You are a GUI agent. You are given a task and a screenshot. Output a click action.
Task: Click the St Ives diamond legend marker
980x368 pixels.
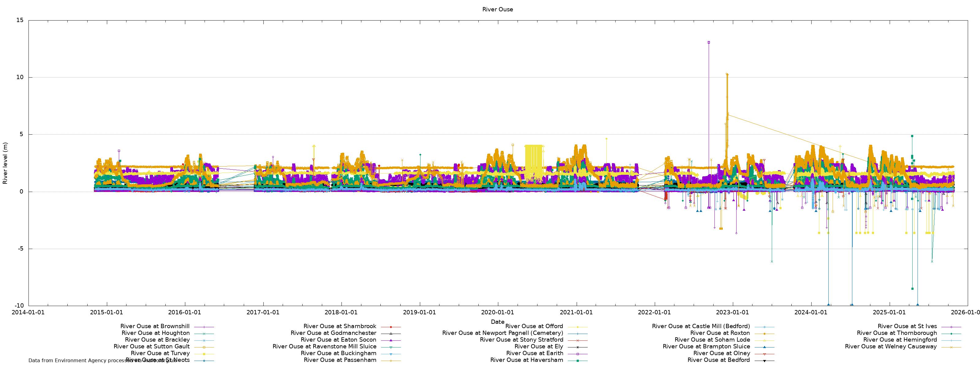click(951, 327)
